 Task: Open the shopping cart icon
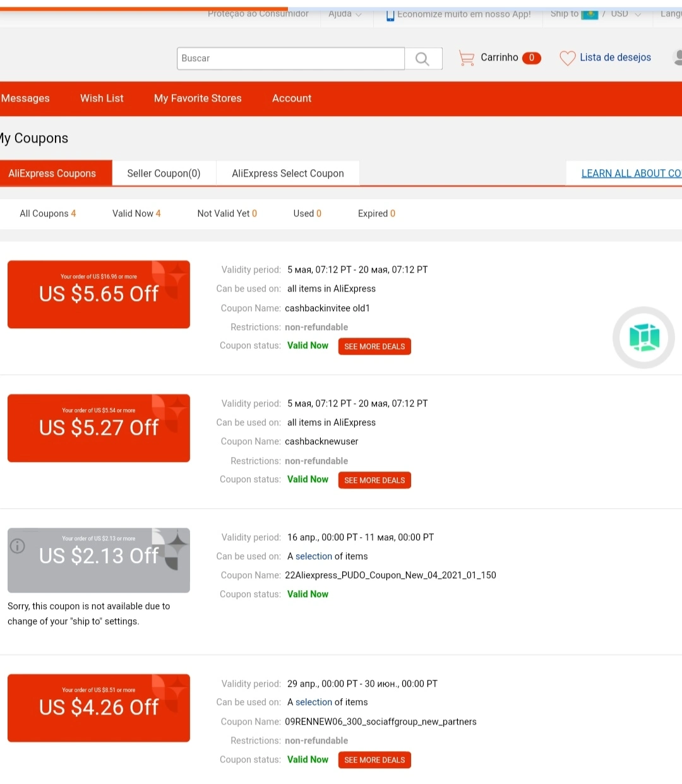[467, 58]
